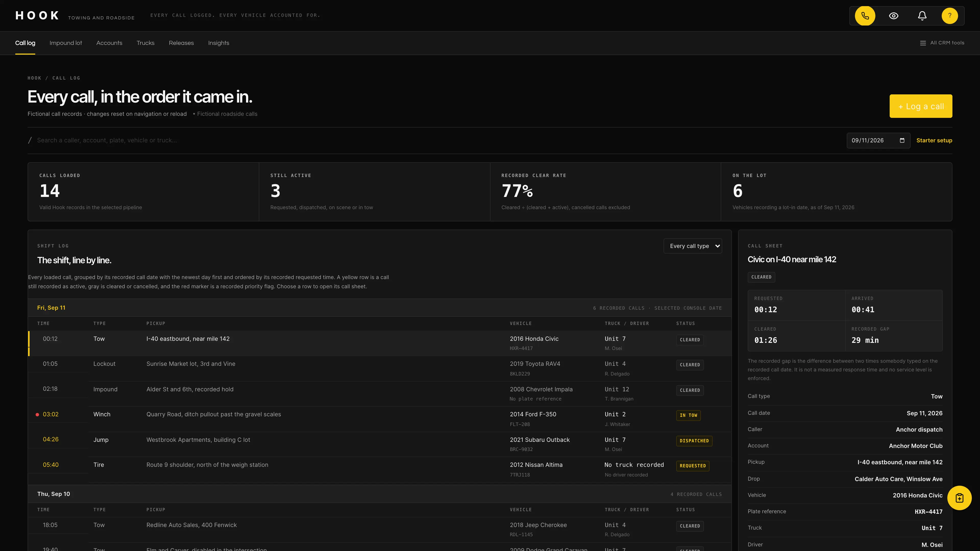Click the On The Lot 6 card
The height and width of the screenshot is (551, 980).
click(837, 192)
